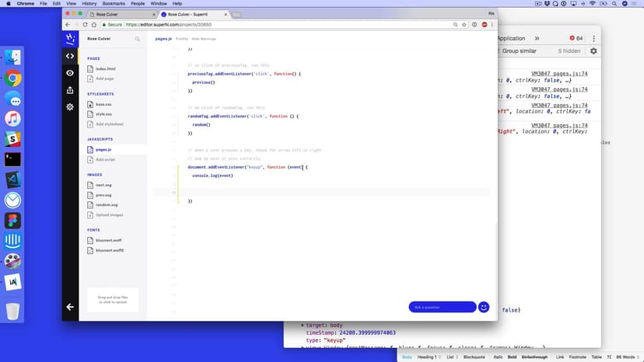This screenshot has width=644, height=362.
Task: Open DevTools console settings gear
Action: (x=593, y=51)
